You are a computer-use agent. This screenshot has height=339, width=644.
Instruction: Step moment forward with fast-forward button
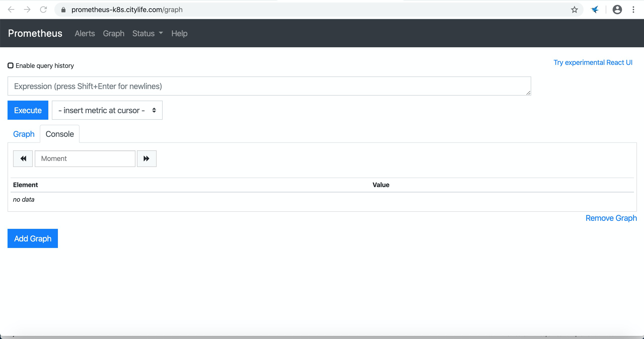click(x=147, y=159)
